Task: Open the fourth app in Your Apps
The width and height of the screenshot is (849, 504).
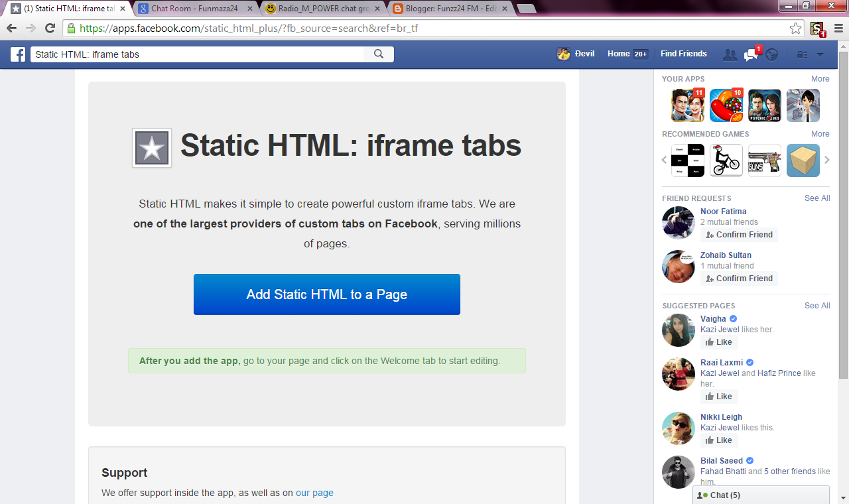Action: pos(803,105)
